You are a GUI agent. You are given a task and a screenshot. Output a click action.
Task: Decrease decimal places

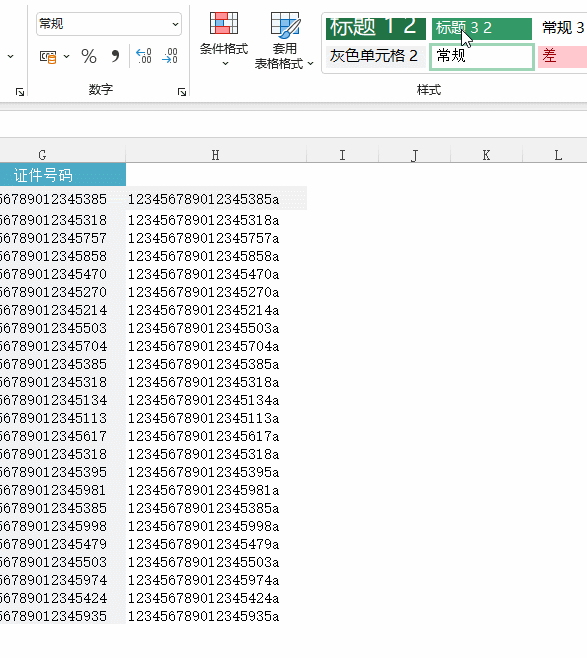click(170, 56)
